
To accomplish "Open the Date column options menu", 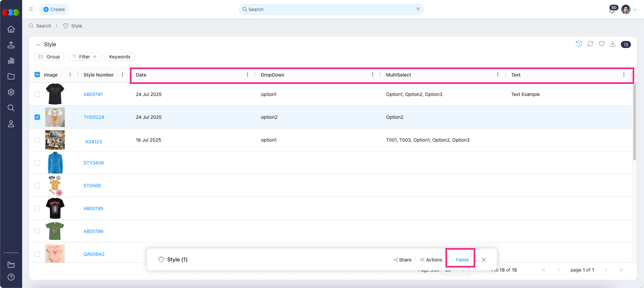I will point(248,75).
